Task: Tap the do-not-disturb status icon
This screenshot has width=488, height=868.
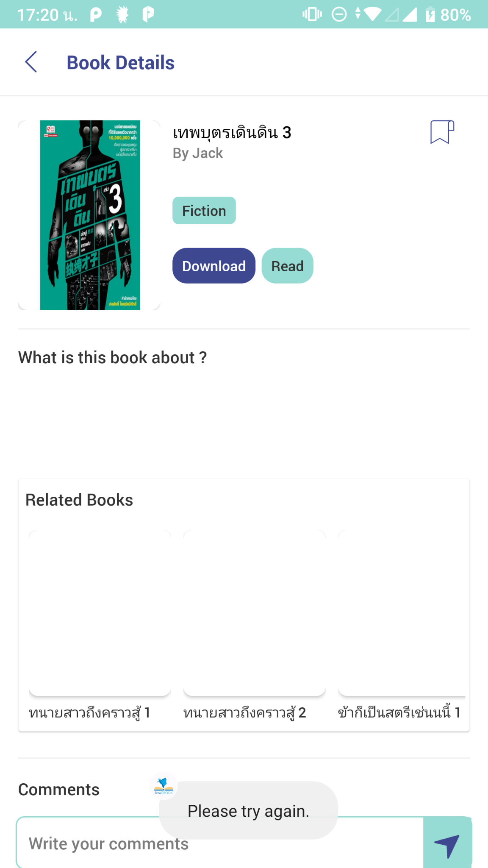Action: (x=339, y=14)
